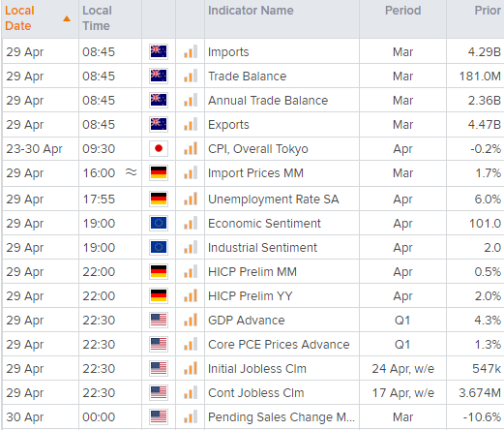Select the truncated Pending Sales Change indicator
Image resolution: width=504 pixels, height=430 pixels.
click(282, 417)
